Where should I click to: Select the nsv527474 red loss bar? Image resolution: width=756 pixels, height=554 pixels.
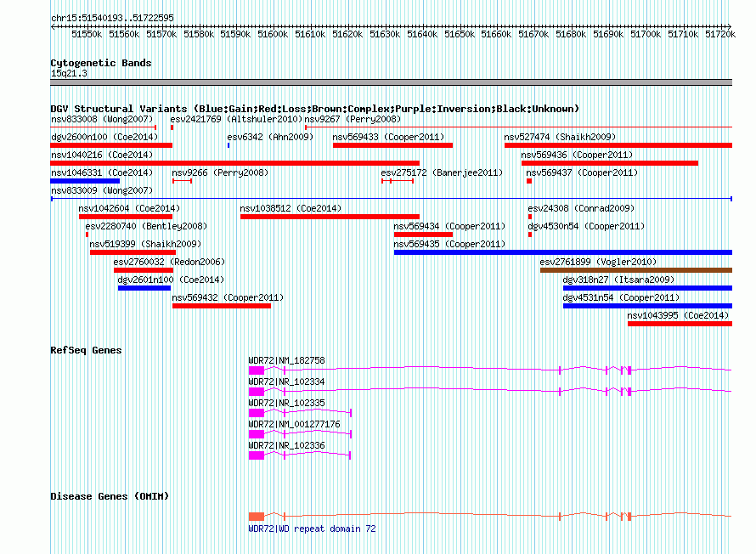[618, 145]
